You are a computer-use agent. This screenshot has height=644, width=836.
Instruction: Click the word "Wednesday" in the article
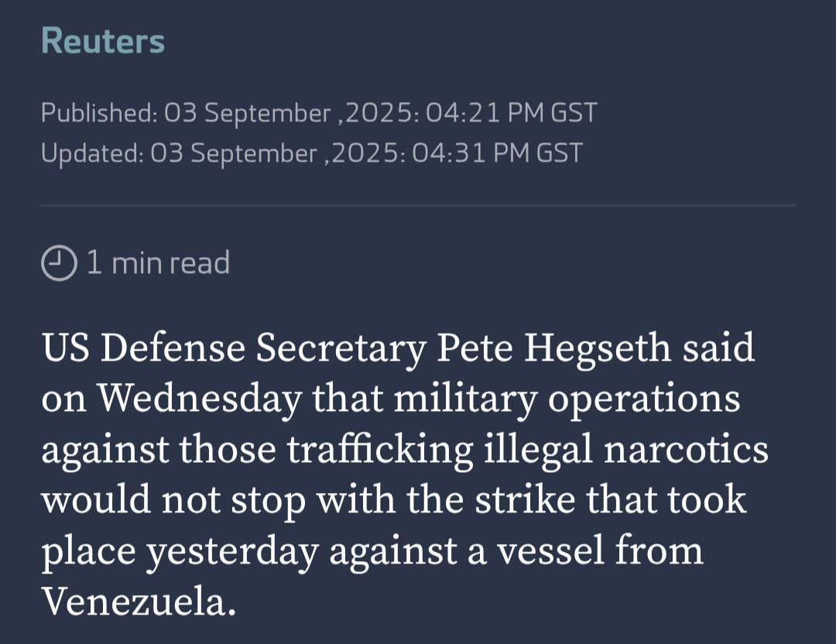[x=201, y=399]
